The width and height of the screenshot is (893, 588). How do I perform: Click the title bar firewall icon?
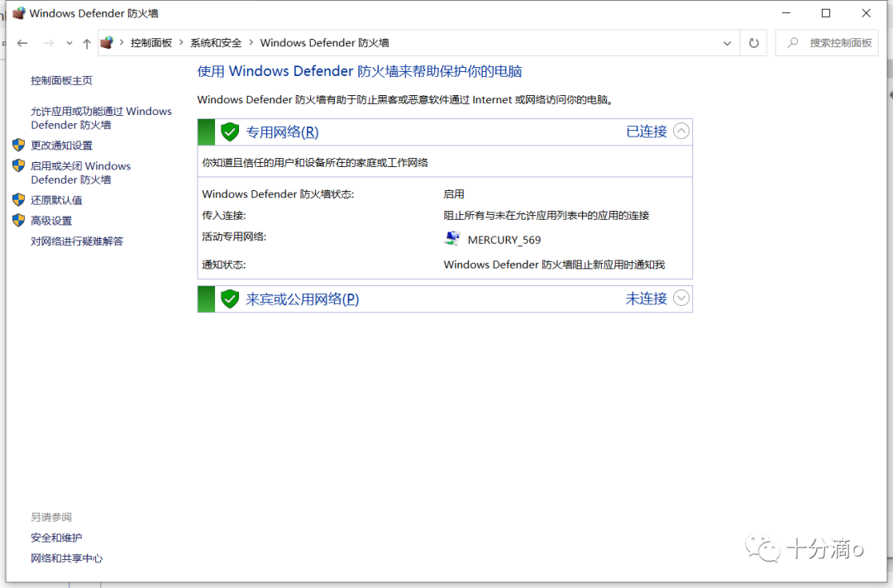click(19, 13)
